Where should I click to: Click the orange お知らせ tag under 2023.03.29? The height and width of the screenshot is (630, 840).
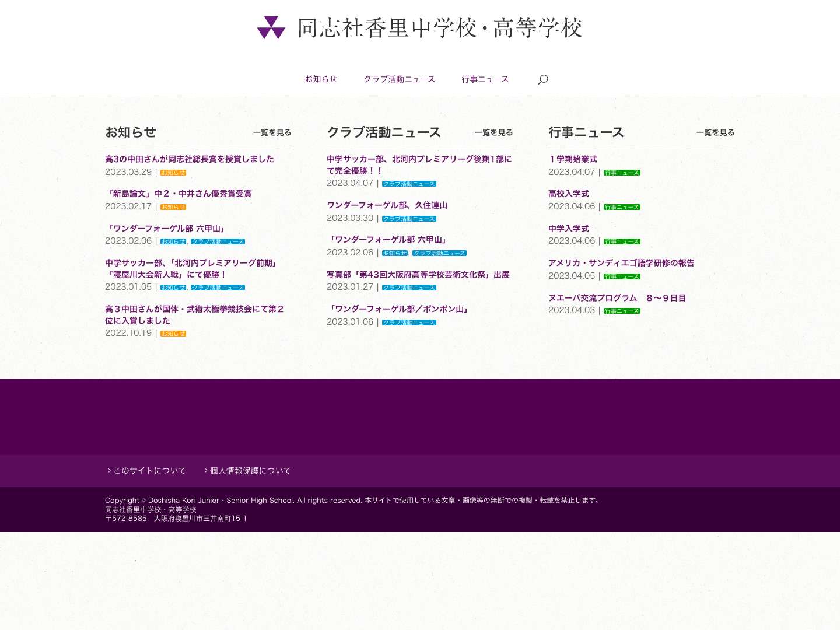click(173, 172)
